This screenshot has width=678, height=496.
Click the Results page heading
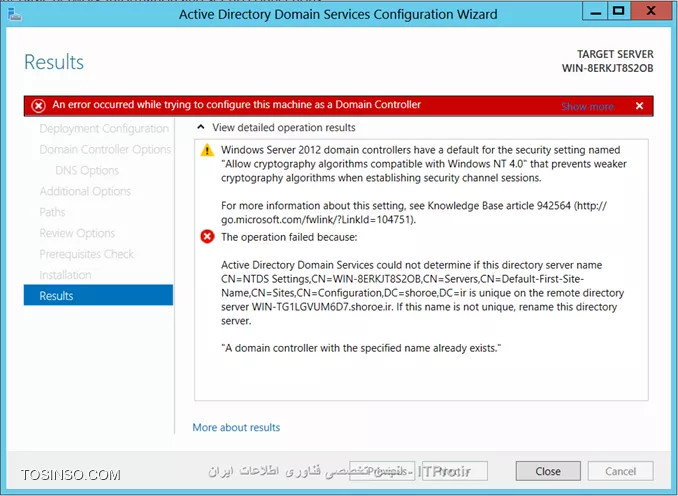(54, 62)
